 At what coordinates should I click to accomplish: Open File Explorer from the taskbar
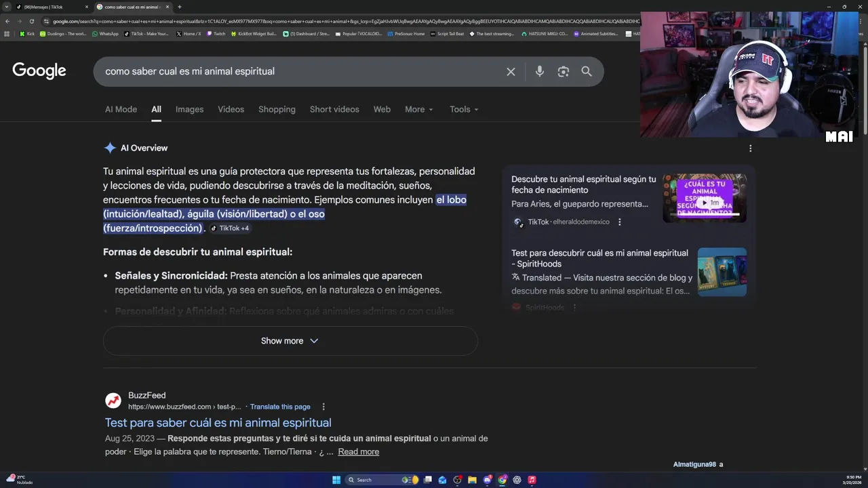click(x=472, y=480)
